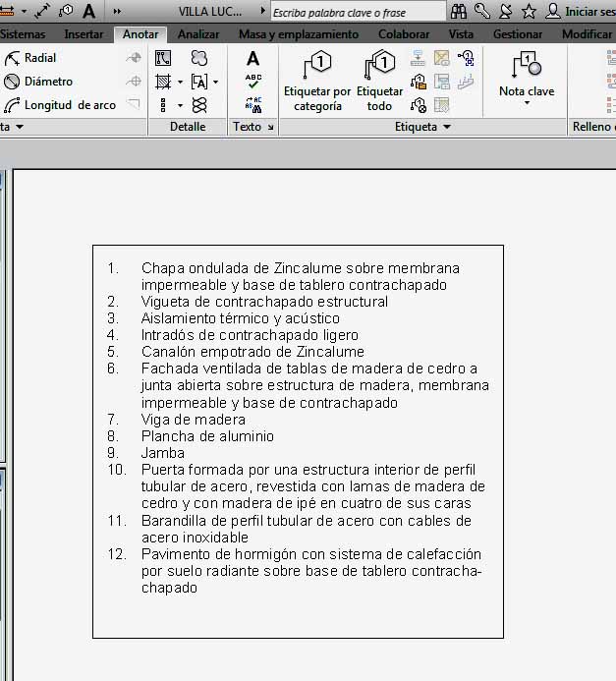
Task: Click Iniciar sesión to sign in
Action: point(588,12)
